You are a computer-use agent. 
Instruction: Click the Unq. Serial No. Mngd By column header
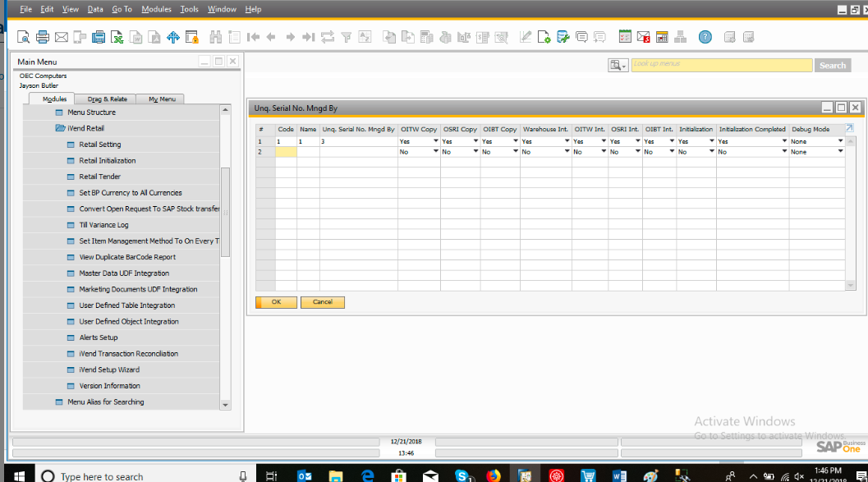[x=358, y=130]
